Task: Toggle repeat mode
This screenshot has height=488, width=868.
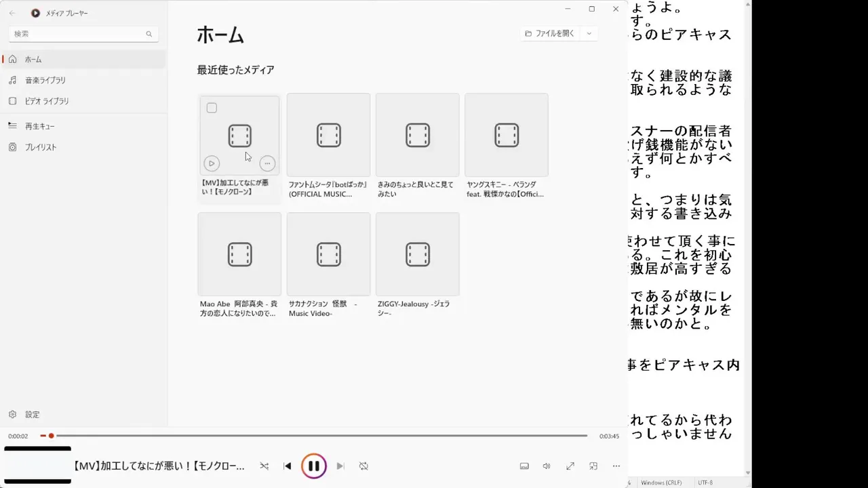Action: pyautogui.click(x=363, y=466)
